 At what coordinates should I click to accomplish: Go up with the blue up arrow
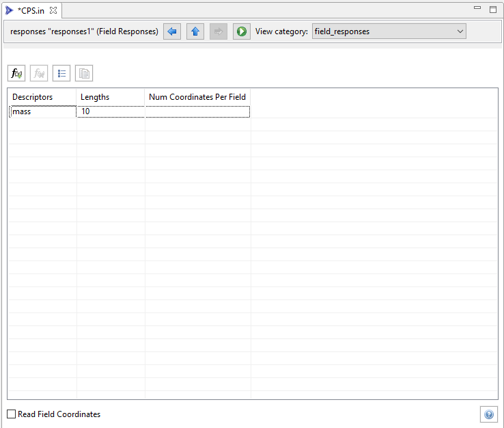coord(195,31)
